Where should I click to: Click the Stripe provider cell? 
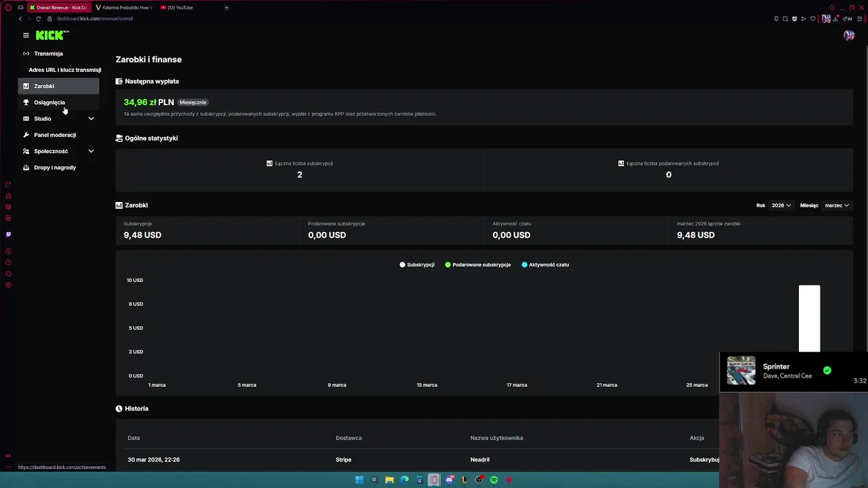[x=344, y=460]
